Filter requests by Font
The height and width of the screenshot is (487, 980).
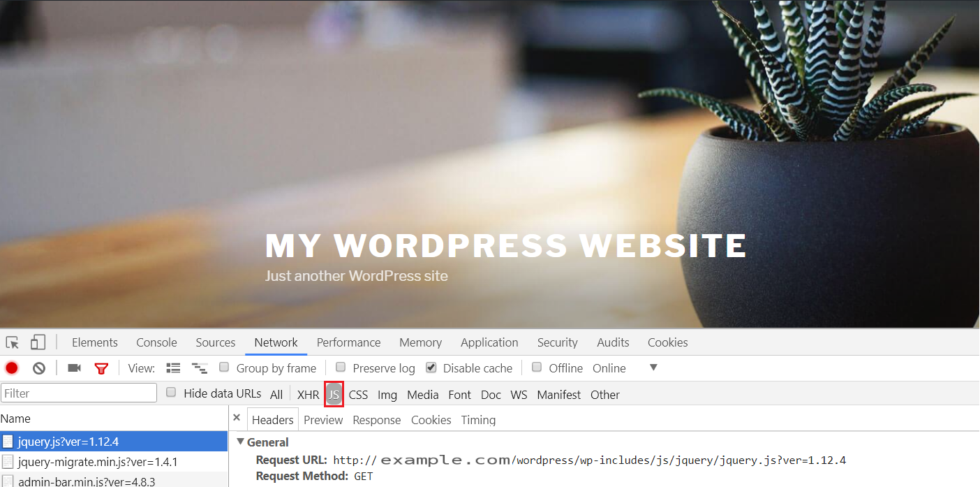[x=459, y=395]
